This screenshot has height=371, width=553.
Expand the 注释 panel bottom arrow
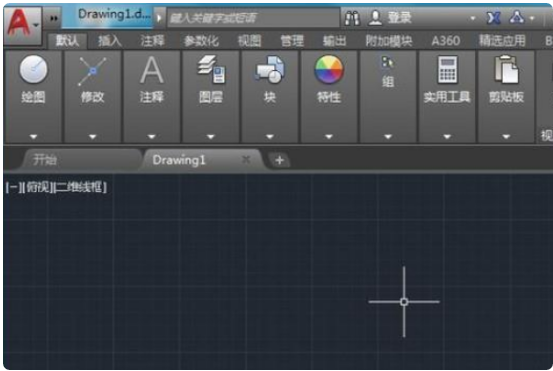(152, 136)
